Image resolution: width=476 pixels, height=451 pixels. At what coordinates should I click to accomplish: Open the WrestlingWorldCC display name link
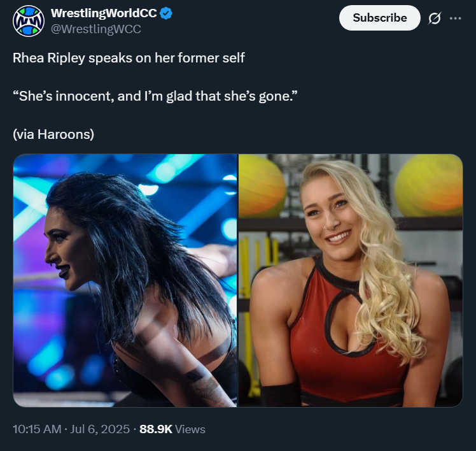click(104, 13)
